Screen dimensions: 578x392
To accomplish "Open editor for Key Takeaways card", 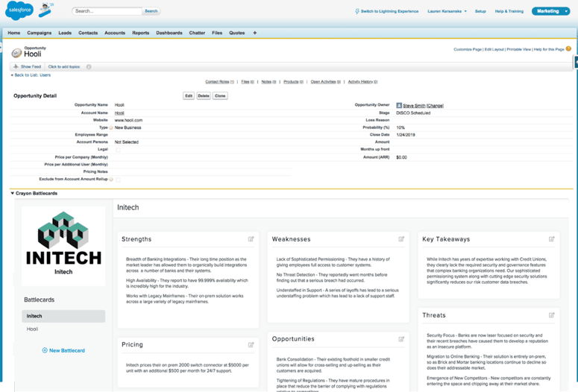I will [x=551, y=239].
